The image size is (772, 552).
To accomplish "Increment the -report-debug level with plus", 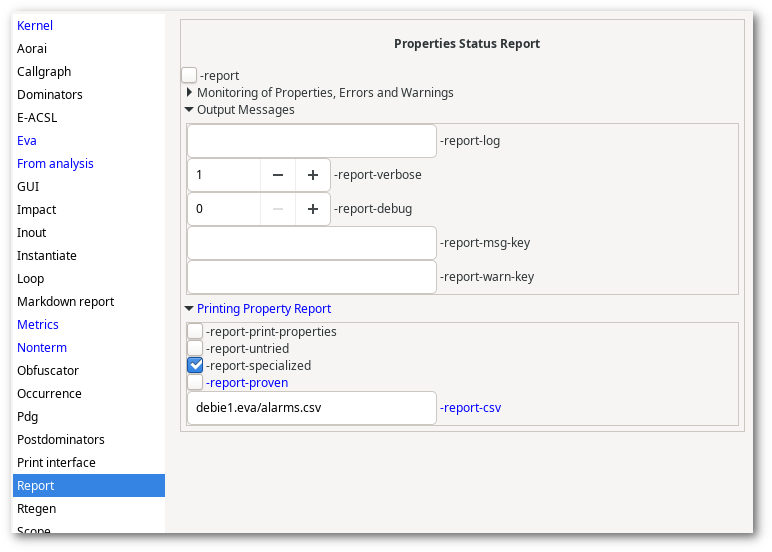I will (313, 209).
